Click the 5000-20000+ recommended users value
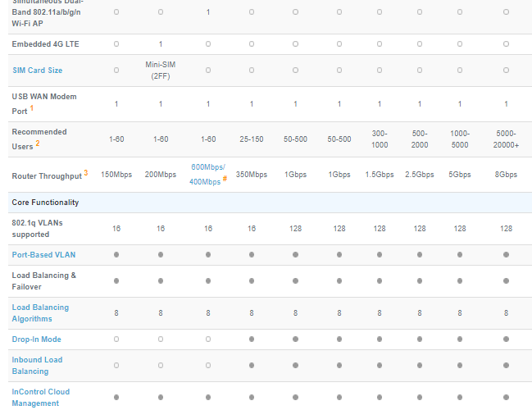 506,139
